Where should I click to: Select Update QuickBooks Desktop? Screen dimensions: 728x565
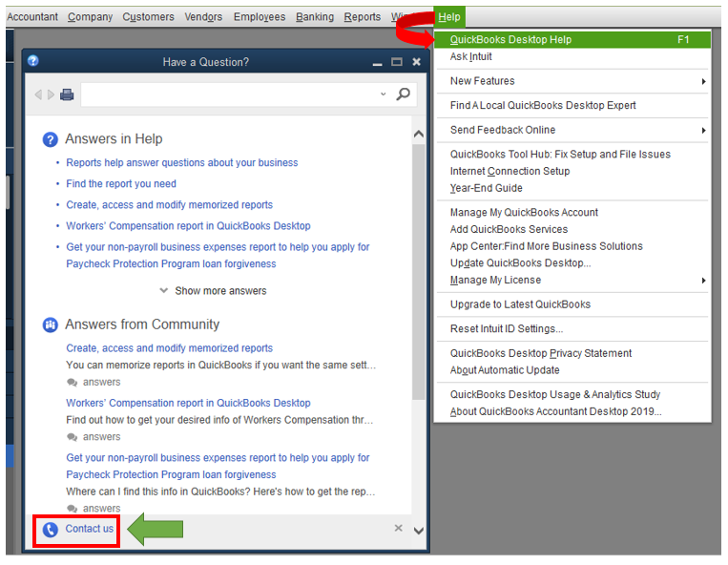coord(572,263)
